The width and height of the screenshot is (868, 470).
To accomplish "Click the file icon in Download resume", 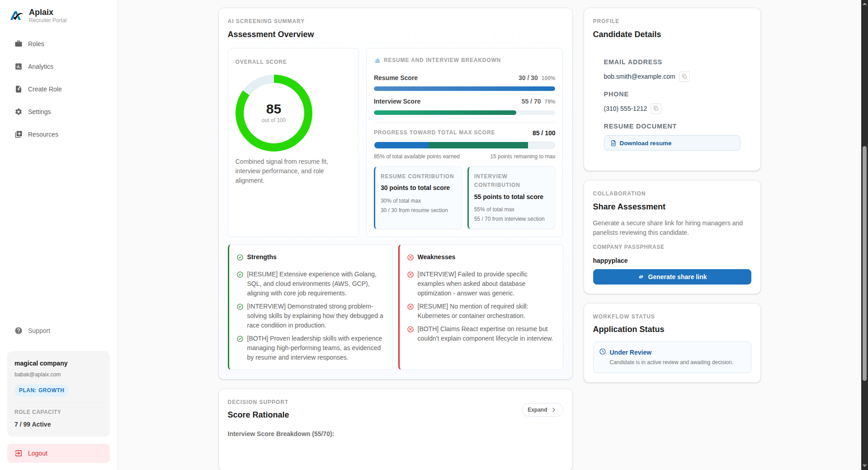I will click(x=613, y=143).
